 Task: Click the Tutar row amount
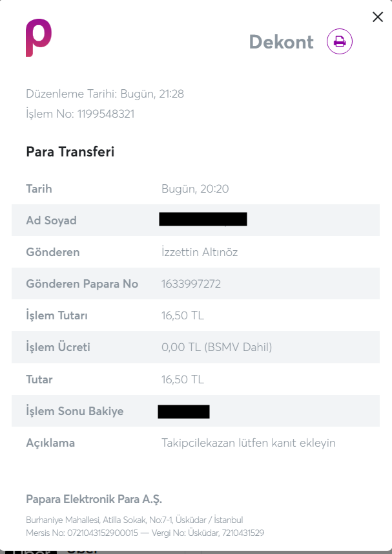click(183, 379)
